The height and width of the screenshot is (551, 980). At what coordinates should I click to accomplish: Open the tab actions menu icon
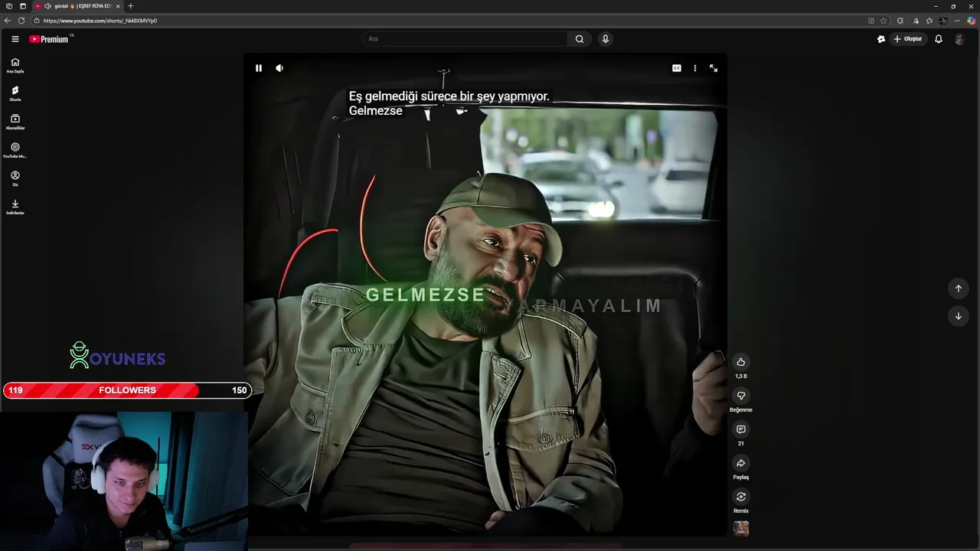23,6
